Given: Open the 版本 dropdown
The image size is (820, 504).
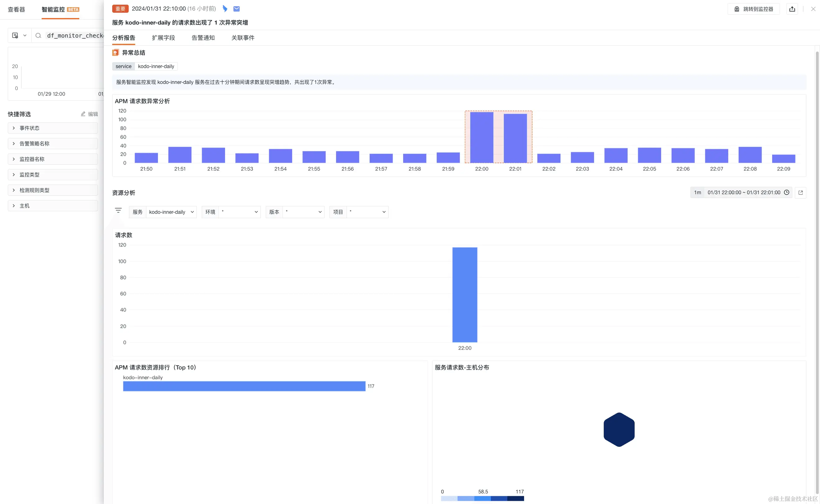Looking at the screenshot, I should coord(303,212).
